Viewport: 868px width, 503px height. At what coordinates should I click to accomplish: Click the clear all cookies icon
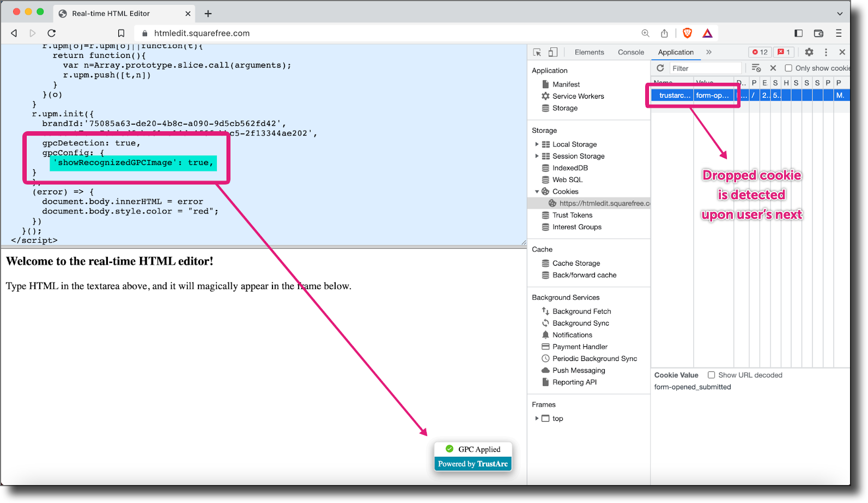click(756, 68)
